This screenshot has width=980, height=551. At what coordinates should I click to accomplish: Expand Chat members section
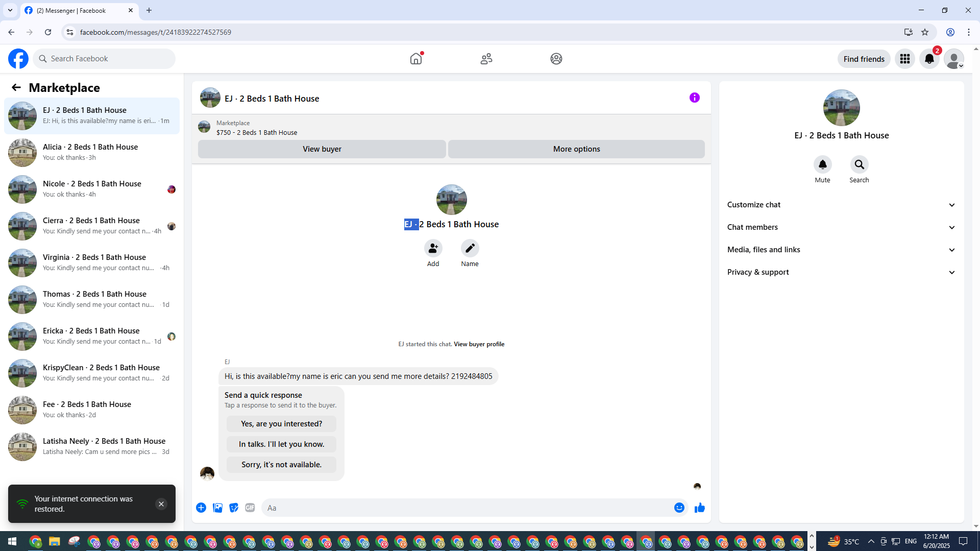click(x=841, y=227)
